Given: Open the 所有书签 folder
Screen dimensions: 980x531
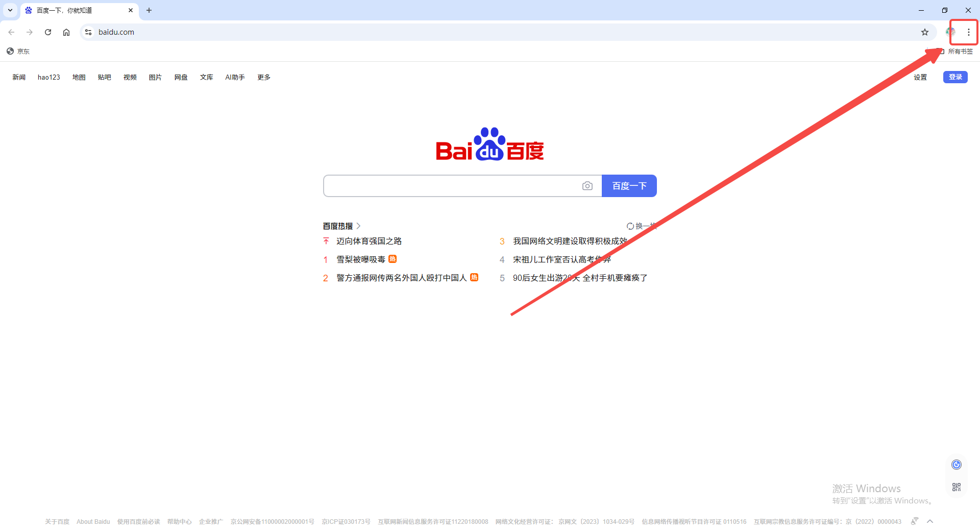Looking at the screenshot, I should point(956,51).
